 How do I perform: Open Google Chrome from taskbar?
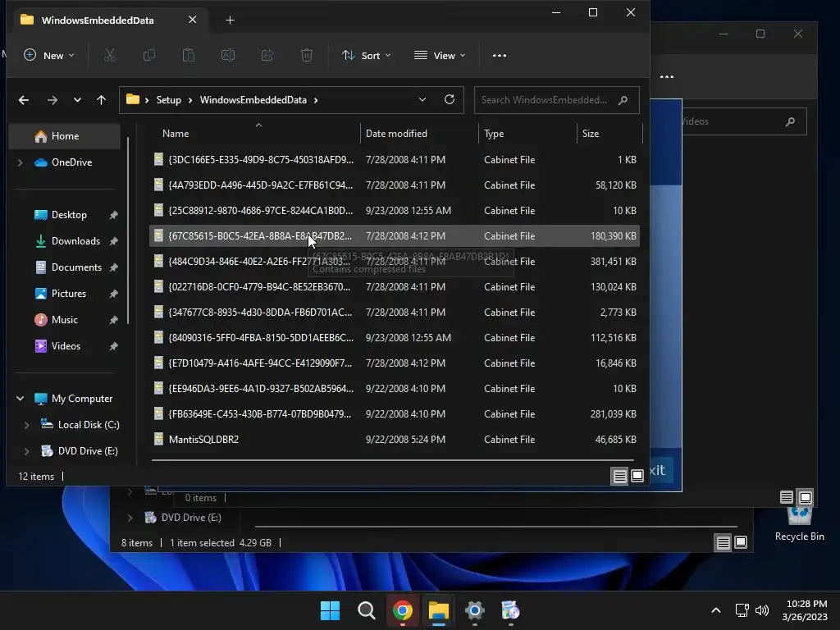(x=402, y=610)
